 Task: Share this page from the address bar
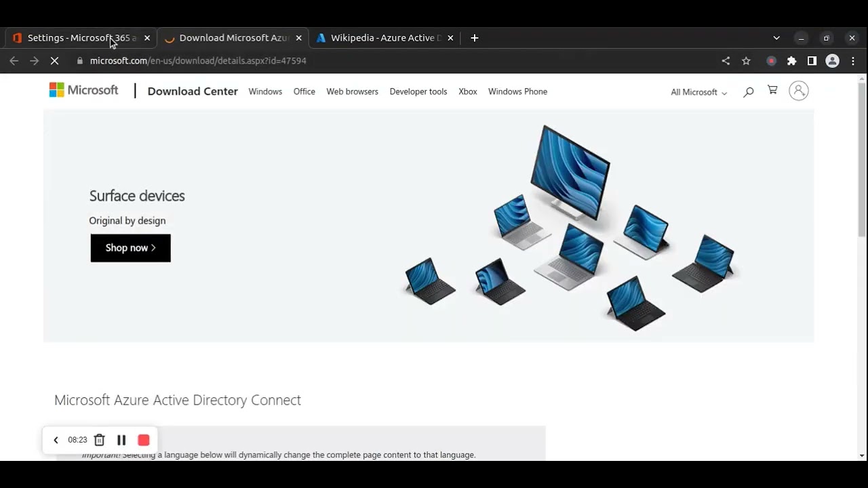pos(726,61)
